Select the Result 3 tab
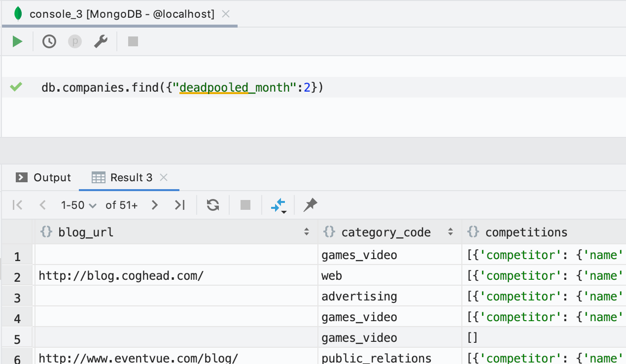 click(131, 178)
